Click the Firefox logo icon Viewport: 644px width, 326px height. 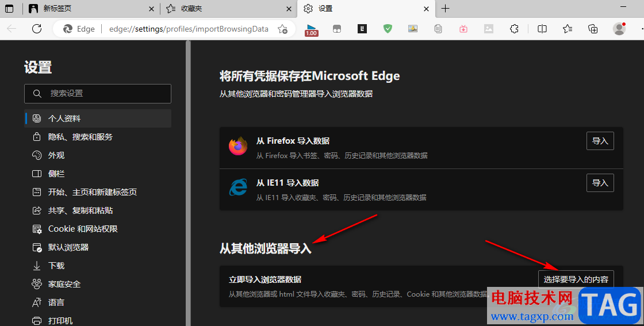[x=238, y=146]
